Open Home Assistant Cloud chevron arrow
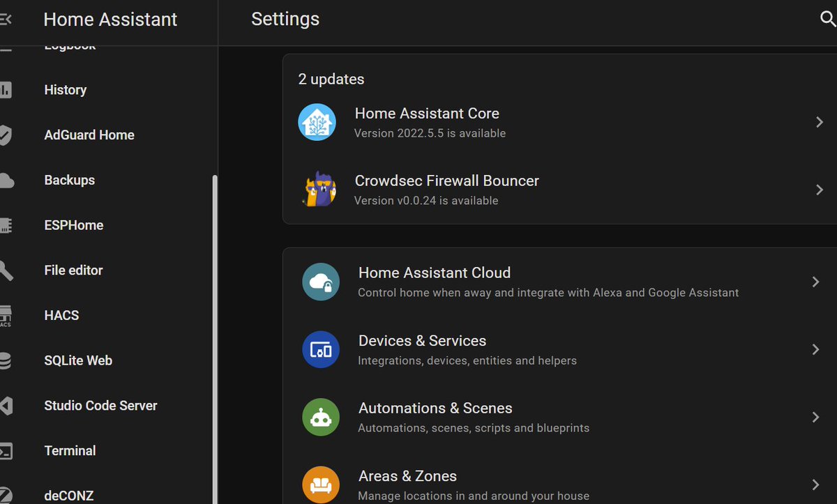Viewport: 837px width, 504px height. (815, 282)
